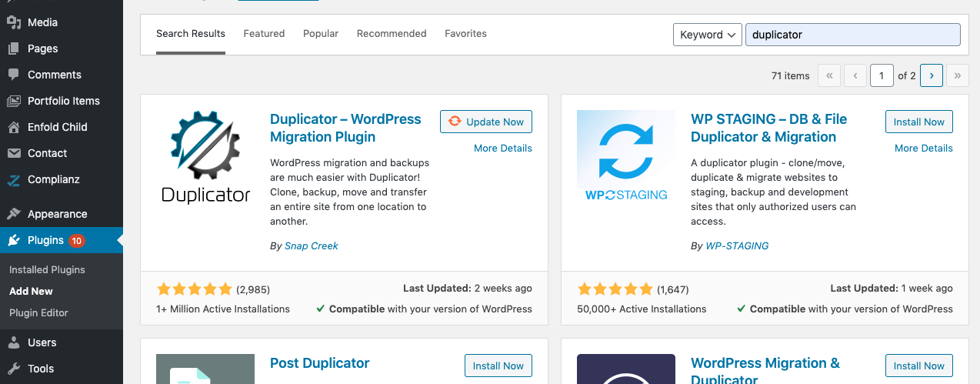Click Update Now for Duplicator plugin
This screenshot has height=384, width=980.
click(486, 122)
